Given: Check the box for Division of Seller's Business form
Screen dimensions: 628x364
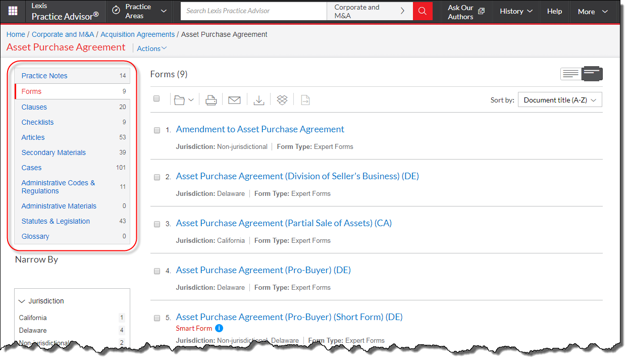Looking at the screenshot, I should point(157,177).
